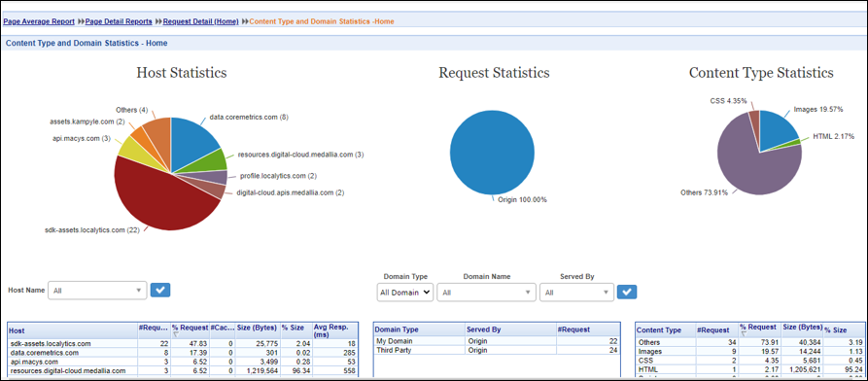Go to the Page Detail Reports breadcrumb
The width and height of the screenshot is (868, 381).
coord(119,21)
